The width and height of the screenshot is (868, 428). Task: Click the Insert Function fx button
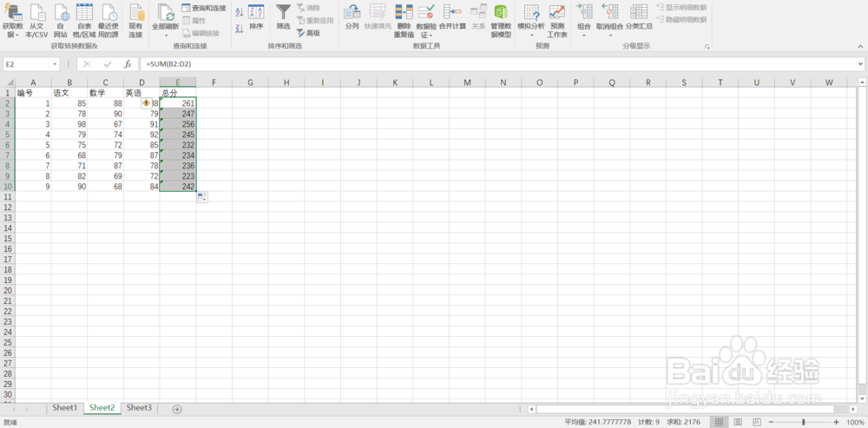(x=128, y=64)
